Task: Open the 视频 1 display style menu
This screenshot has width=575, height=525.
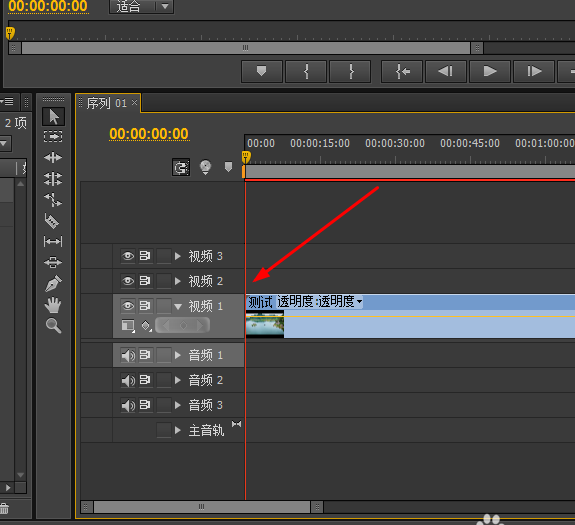Action: point(128,326)
